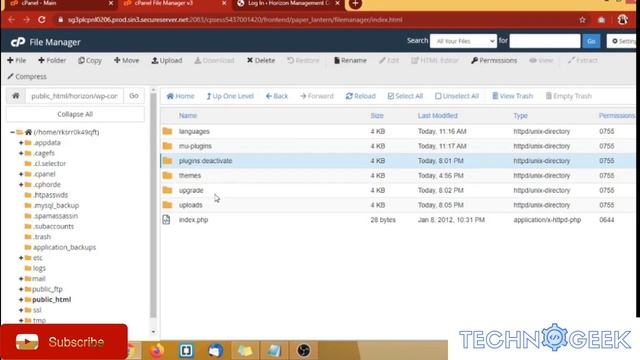Open the search scope All Your Files dropdown
Viewport: 640px width, 360px height.
[x=463, y=41]
